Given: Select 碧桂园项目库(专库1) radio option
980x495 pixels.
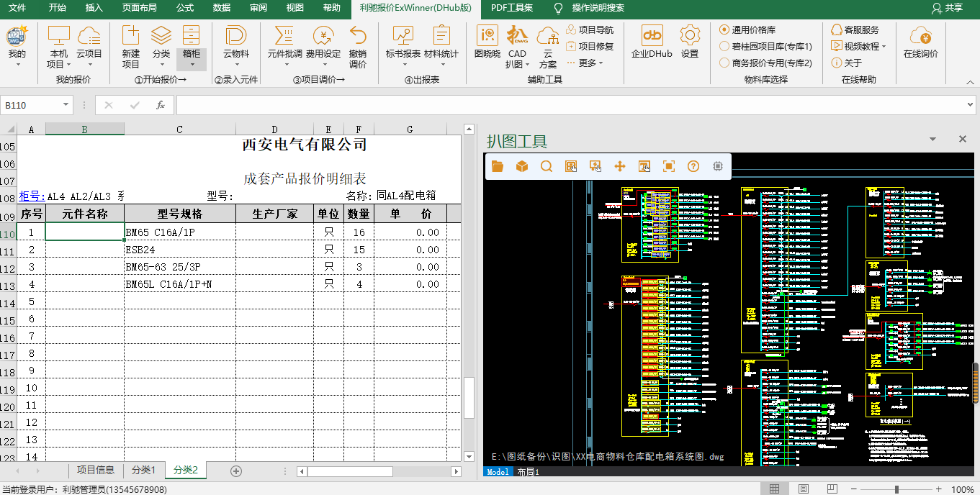Looking at the screenshot, I should point(724,46).
